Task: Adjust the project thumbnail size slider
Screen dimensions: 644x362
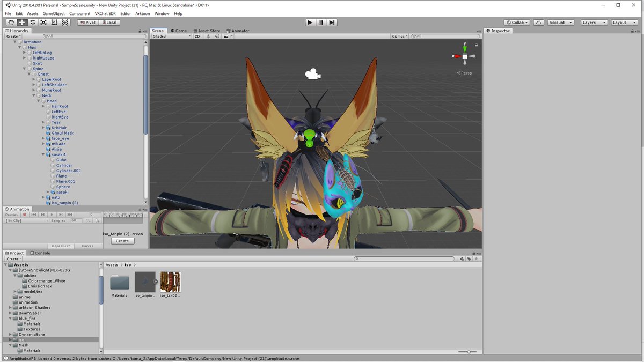Action: pos(468,352)
